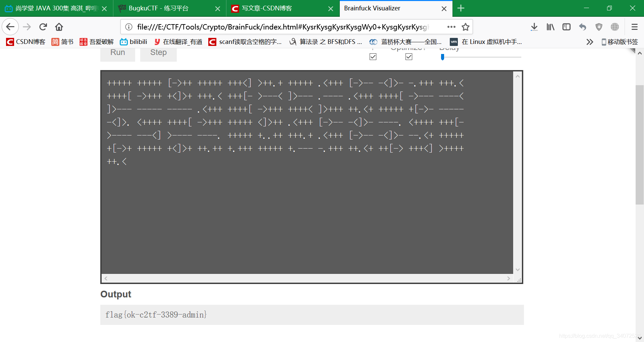The width and height of the screenshot is (644, 342).
Task: Open the CSDN博客 bookmark
Action: 26,42
